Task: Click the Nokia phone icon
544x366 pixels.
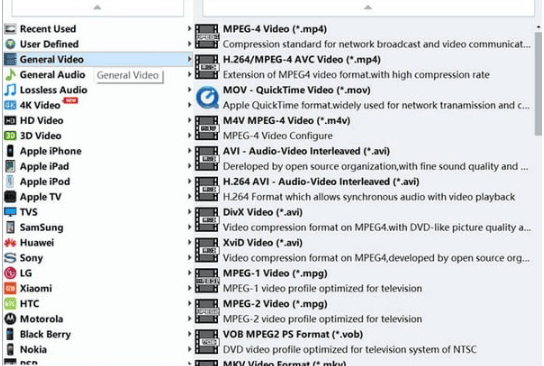Action: (x=10, y=349)
